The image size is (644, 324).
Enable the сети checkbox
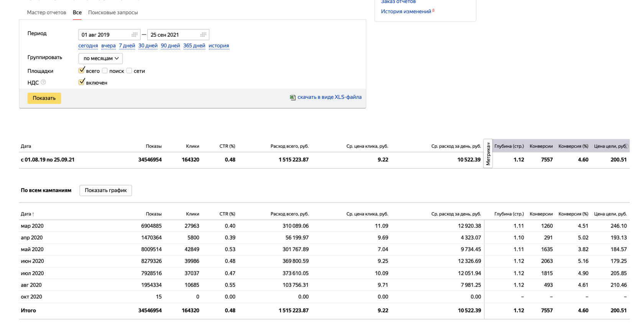[129, 71]
